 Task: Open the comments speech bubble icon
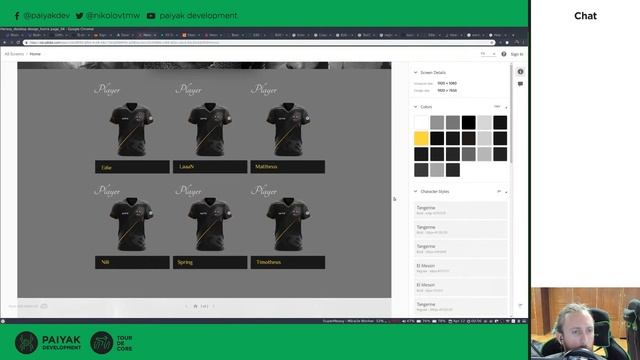[x=520, y=84]
